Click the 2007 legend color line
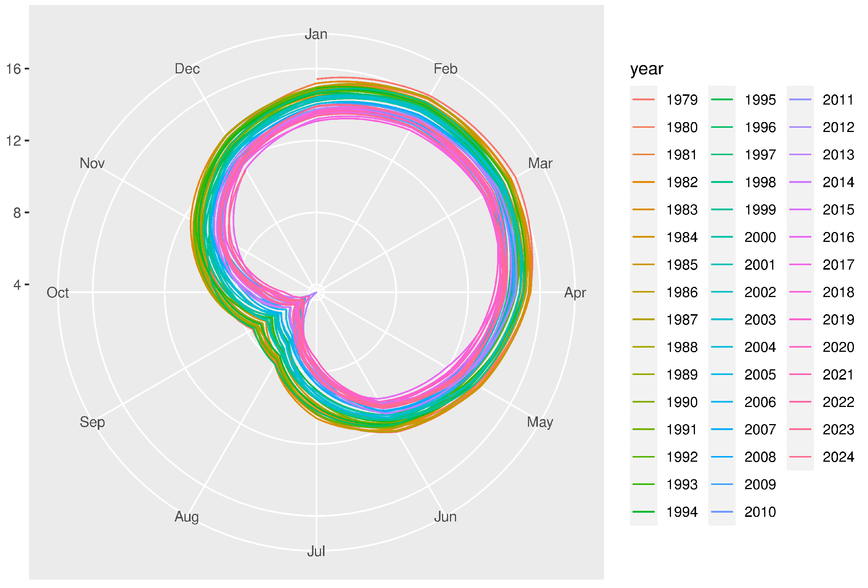The width and height of the screenshot is (868, 588). (x=722, y=429)
